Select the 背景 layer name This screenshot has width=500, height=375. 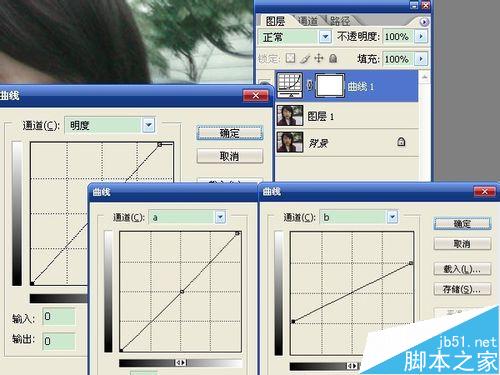click(318, 143)
